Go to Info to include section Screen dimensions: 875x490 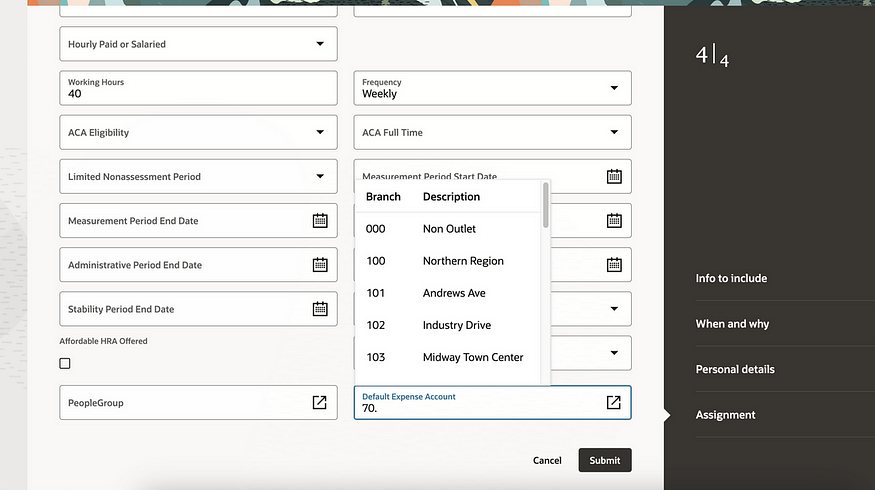pyautogui.click(x=731, y=278)
